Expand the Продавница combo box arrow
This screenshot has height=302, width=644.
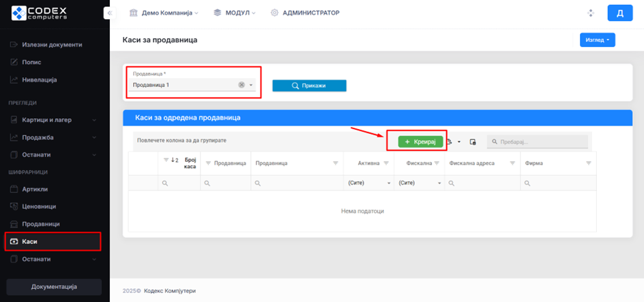(x=251, y=85)
